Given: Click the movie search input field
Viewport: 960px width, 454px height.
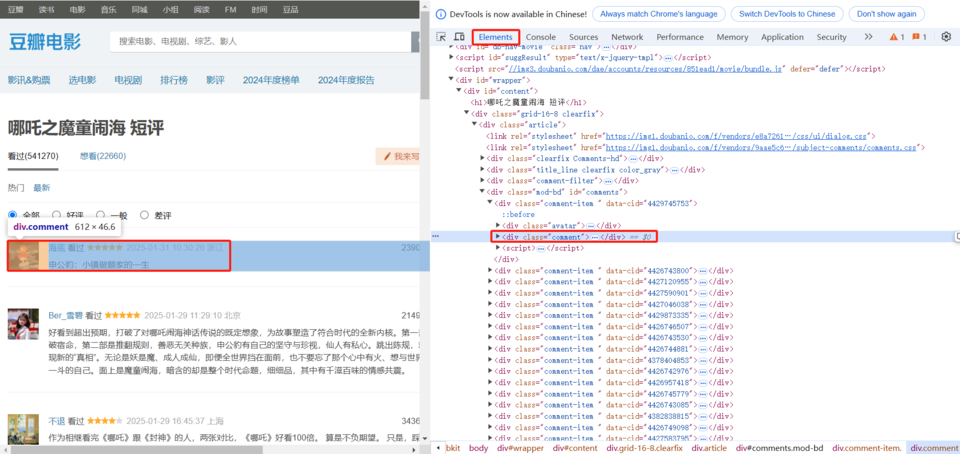Looking at the screenshot, I should coord(261,42).
